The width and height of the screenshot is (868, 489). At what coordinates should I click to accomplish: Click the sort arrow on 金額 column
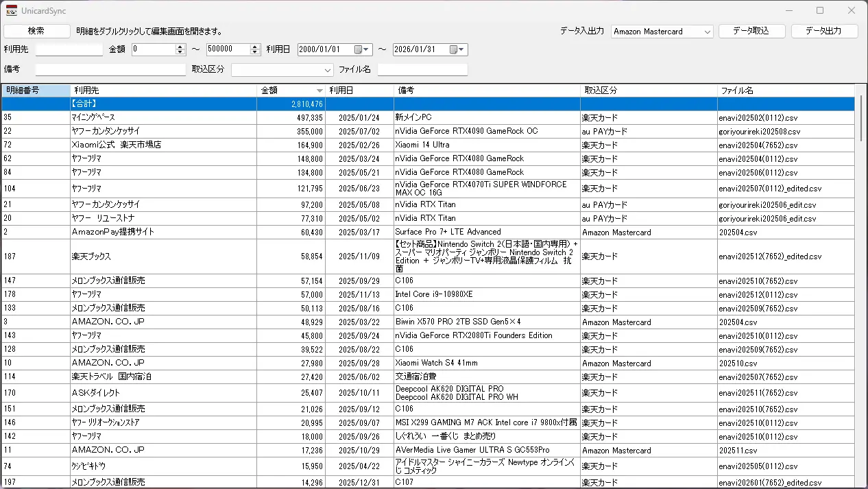tap(320, 91)
